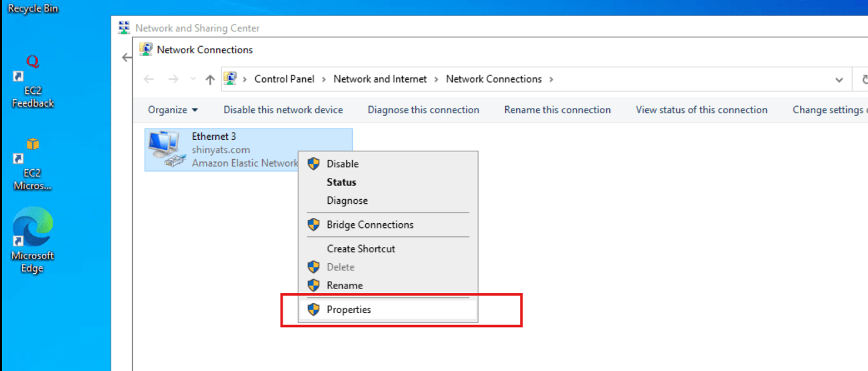
Task: Navigate to Network and Internet breadcrumb
Action: (380, 79)
